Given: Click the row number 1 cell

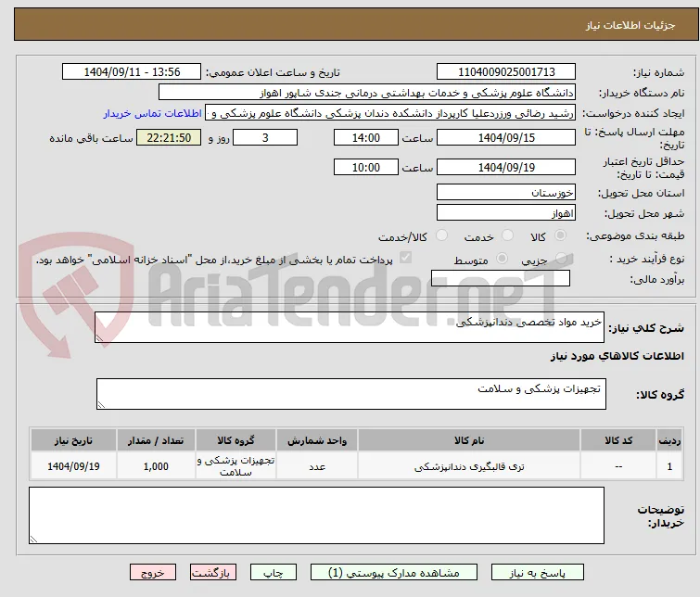Looking at the screenshot, I should point(669,466).
